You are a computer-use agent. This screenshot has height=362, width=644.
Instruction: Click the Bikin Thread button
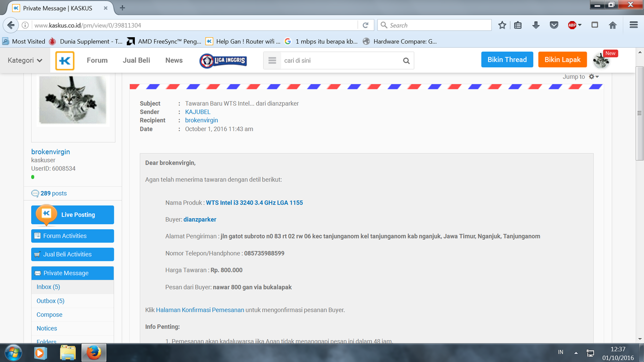[507, 60]
